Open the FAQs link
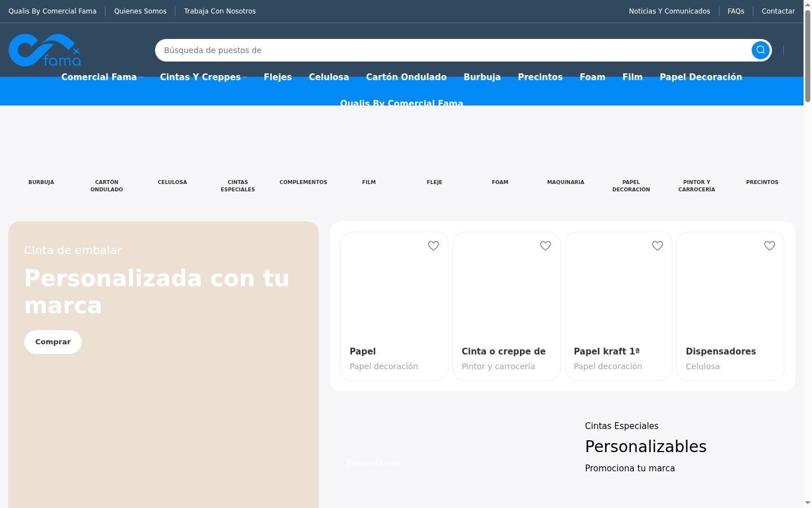Image resolution: width=812 pixels, height=508 pixels. tap(736, 11)
